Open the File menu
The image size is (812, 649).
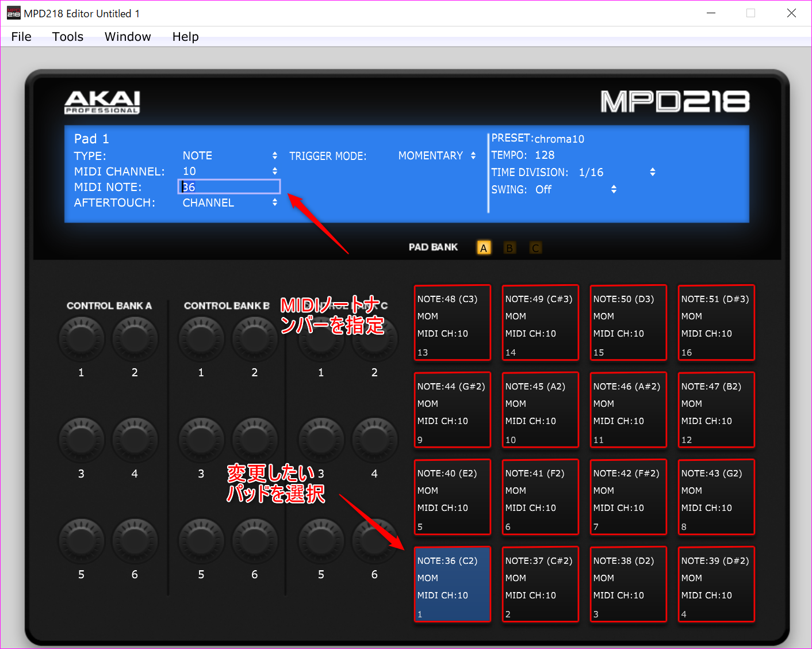pyautogui.click(x=21, y=37)
